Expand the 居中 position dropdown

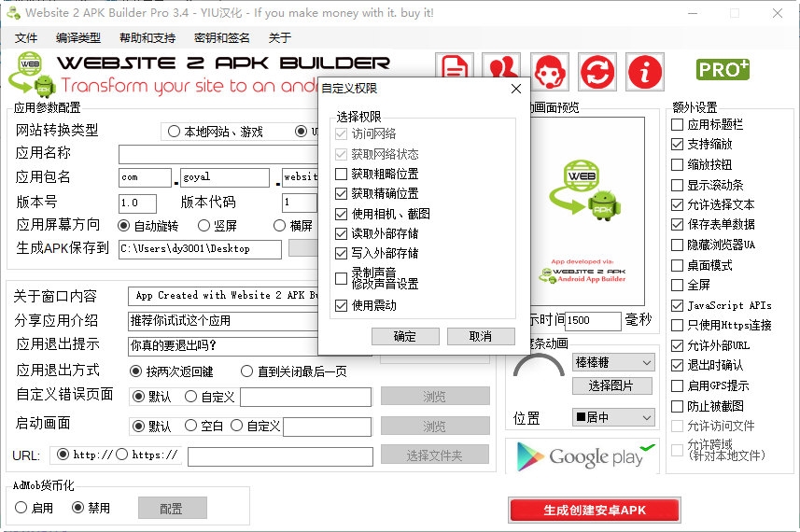[613, 418]
